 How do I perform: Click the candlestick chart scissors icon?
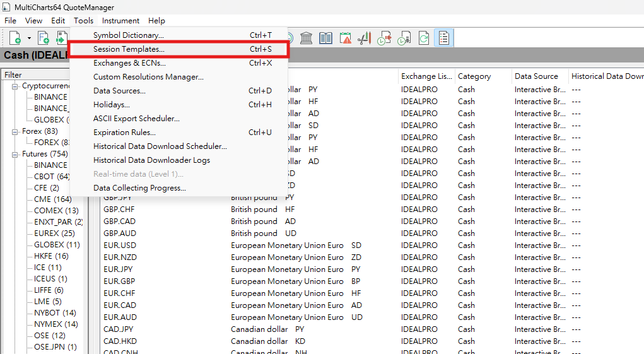(364, 38)
